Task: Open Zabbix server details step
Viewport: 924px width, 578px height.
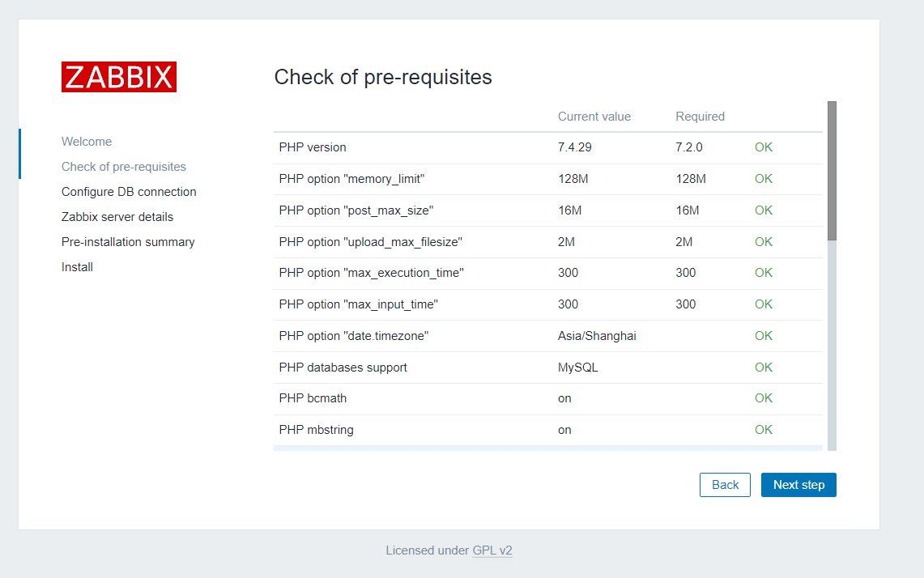Action: [x=117, y=217]
